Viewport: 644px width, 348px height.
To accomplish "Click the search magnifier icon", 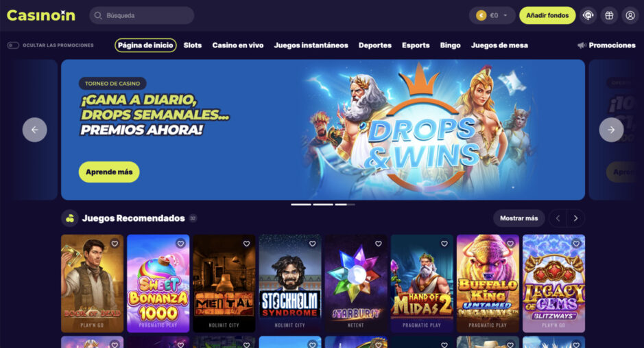I will coord(98,16).
